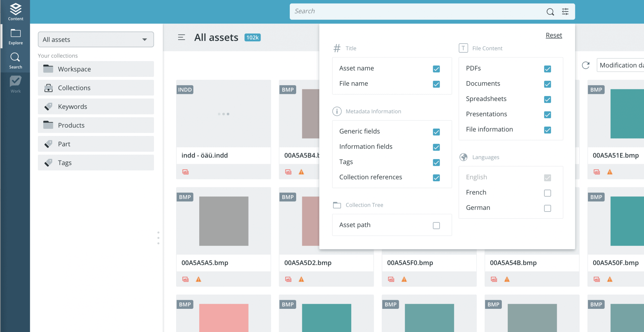Click the folder icon next to Collection Tree
644x332 pixels.
click(x=337, y=205)
